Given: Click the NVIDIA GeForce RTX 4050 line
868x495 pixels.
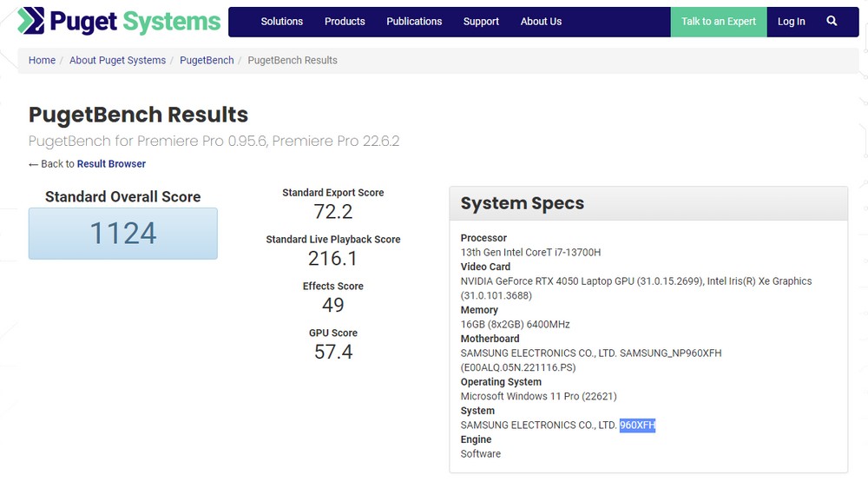Looking at the screenshot, I should [x=636, y=281].
